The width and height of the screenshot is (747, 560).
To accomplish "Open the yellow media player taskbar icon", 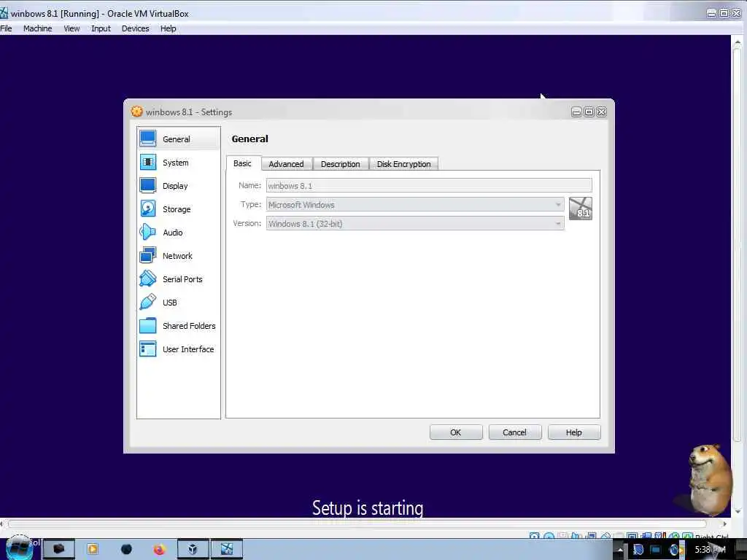I will pyautogui.click(x=93, y=550).
